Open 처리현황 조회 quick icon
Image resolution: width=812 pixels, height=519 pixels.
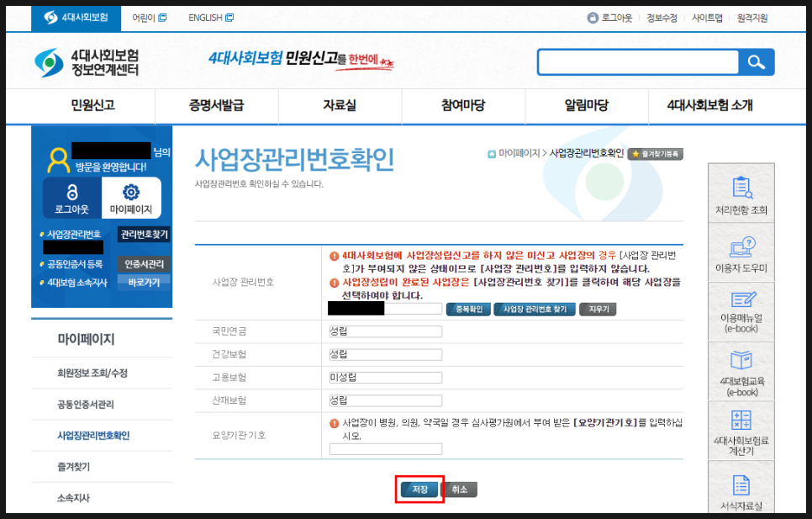[741, 193]
